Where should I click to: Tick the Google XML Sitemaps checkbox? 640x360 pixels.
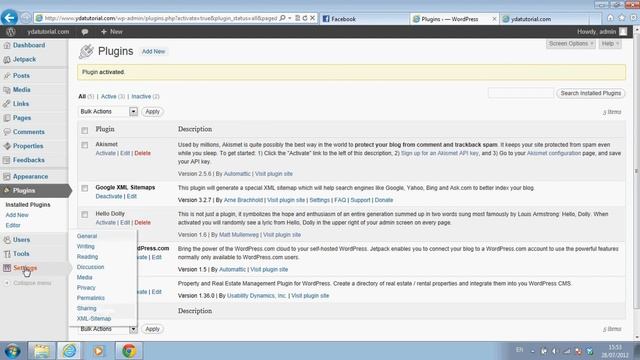84,188
